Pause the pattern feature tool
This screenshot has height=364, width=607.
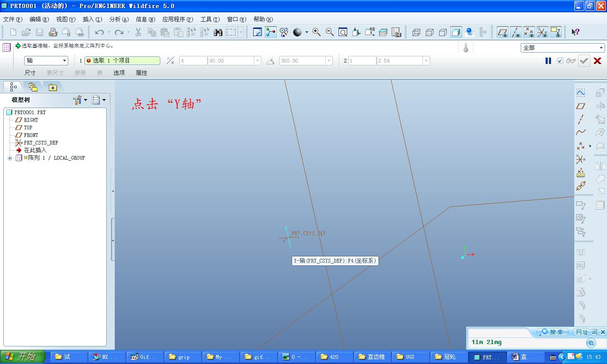pos(548,61)
